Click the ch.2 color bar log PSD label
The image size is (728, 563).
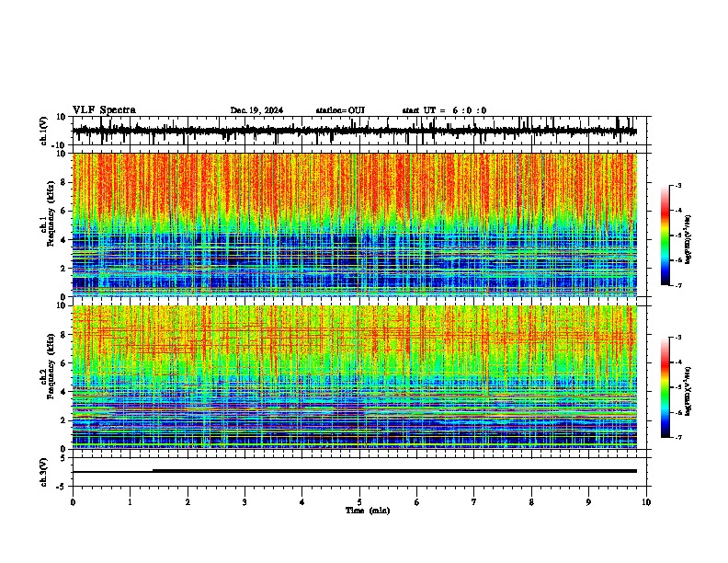pyautogui.click(x=688, y=391)
